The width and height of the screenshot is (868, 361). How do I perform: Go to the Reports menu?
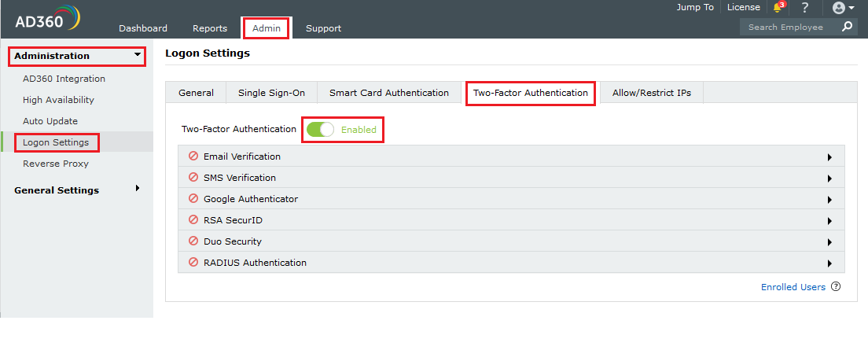210,28
